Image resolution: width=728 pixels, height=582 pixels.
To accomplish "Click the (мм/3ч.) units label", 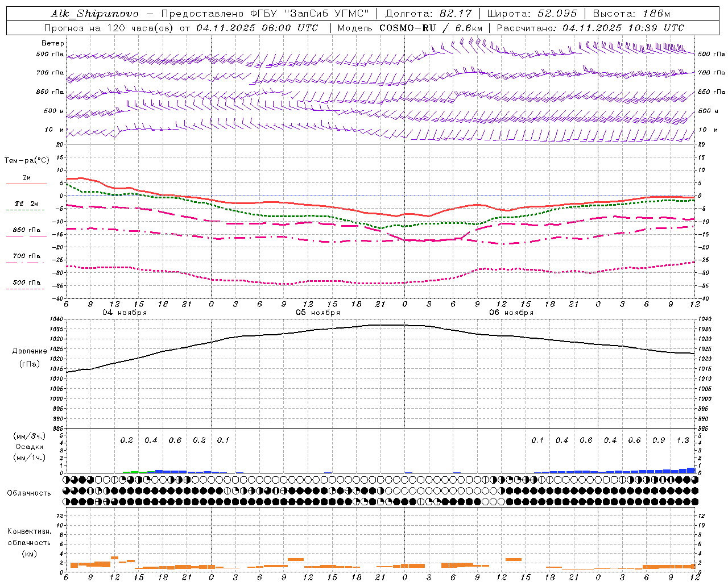I will point(29,436).
